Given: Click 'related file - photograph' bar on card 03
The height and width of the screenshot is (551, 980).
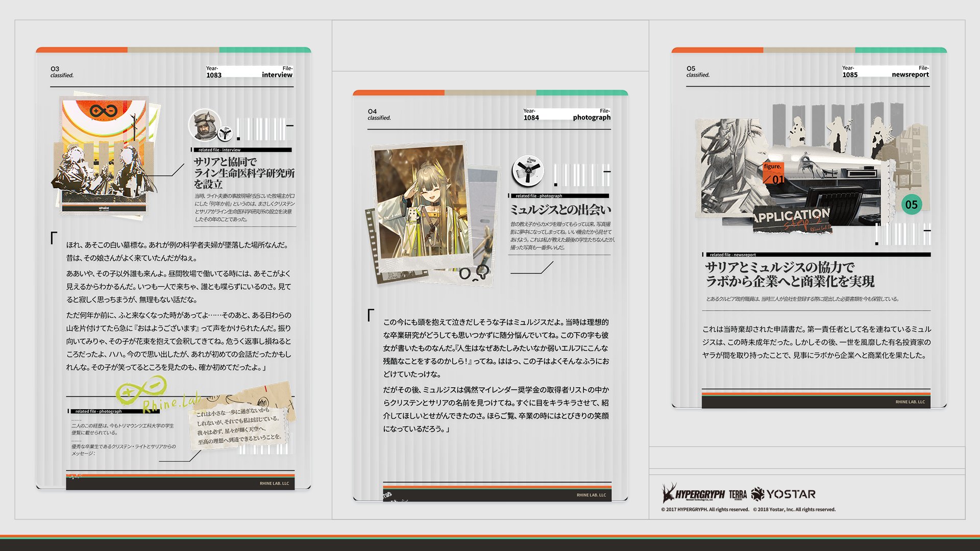Looking at the screenshot, I should tap(113, 411).
